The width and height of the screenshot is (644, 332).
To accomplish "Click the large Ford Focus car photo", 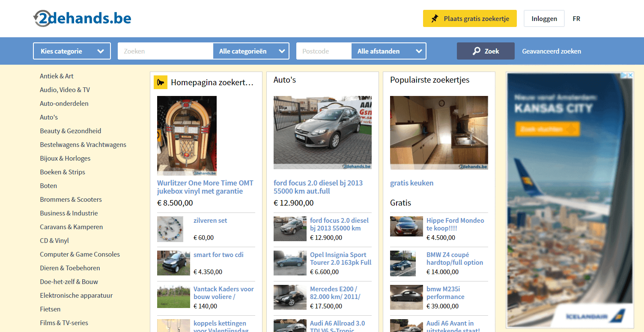I will tap(322, 133).
